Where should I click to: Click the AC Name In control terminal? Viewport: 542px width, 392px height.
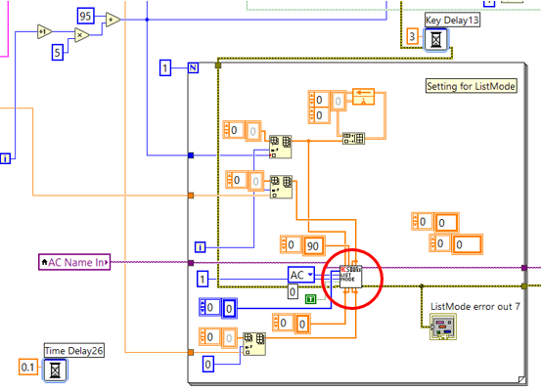click(74, 263)
